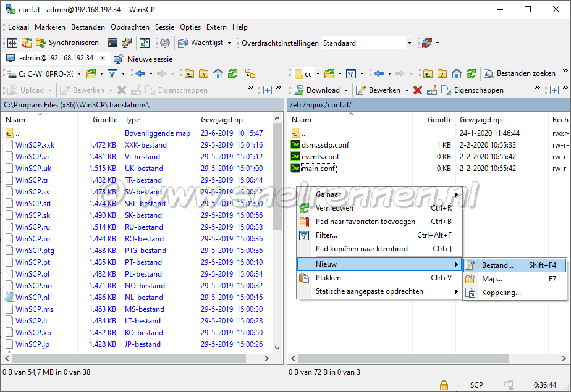
Task: Open session in PuTTY icon
Action: click(126, 43)
